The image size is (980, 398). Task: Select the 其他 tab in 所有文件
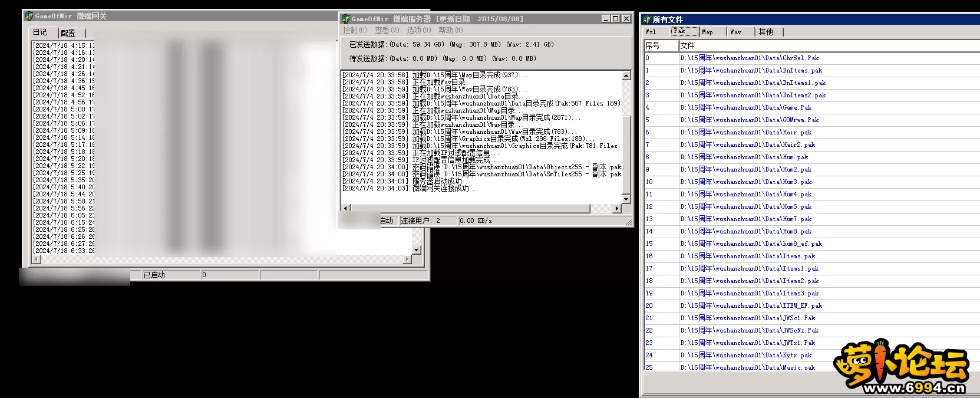(x=770, y=32)
